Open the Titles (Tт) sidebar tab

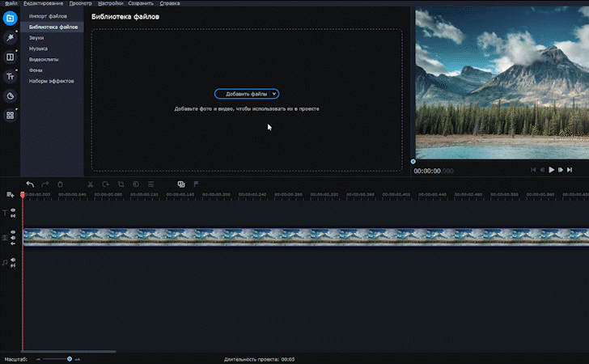[11, 77]
